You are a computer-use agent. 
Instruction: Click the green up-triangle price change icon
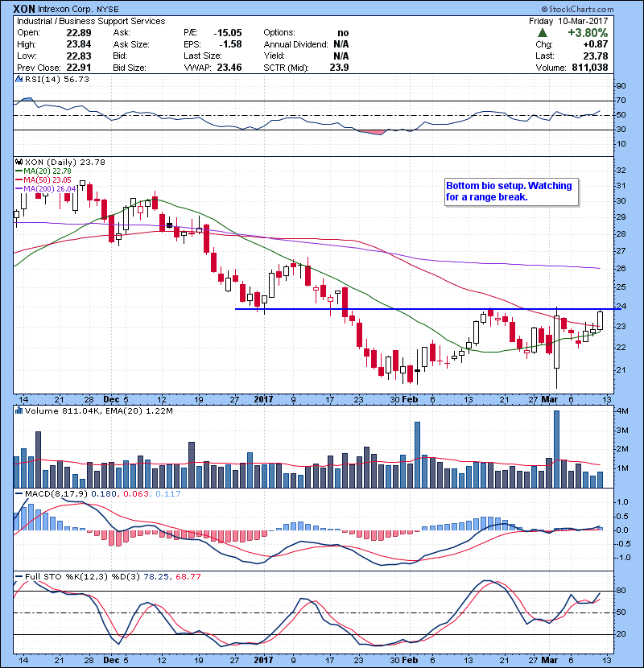coord(542,33)
